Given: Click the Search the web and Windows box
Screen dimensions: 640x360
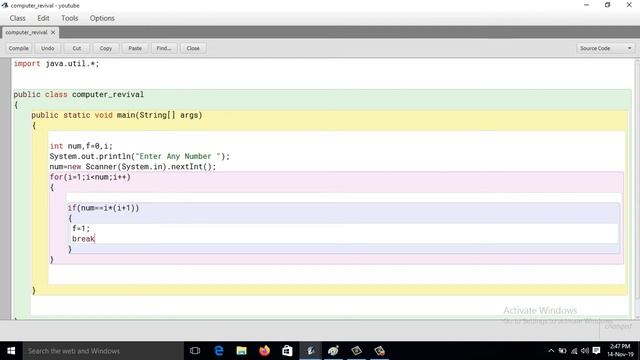Looking at the screenshot, I should coord(103,351).
